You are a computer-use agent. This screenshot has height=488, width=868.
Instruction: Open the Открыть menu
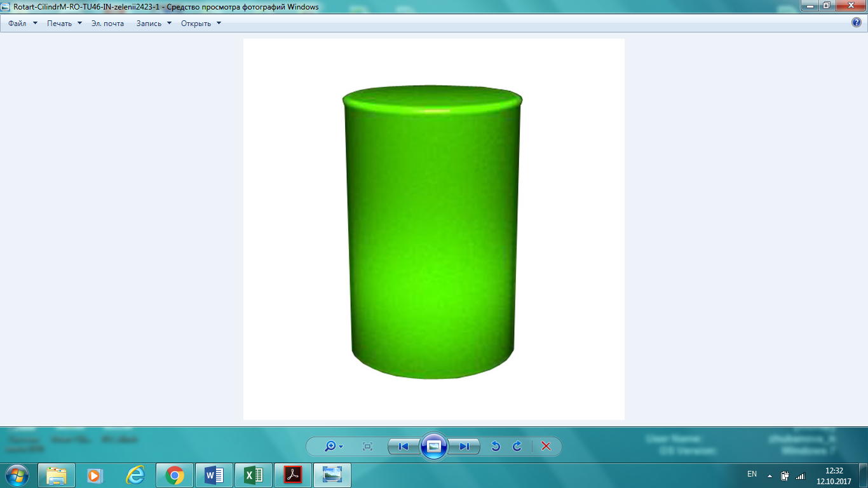201,24
